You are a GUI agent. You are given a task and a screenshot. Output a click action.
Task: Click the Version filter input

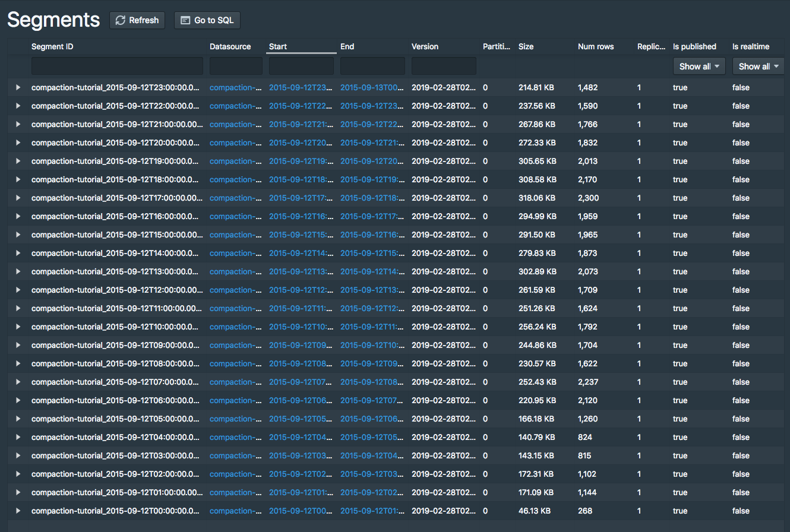point(443,66)
